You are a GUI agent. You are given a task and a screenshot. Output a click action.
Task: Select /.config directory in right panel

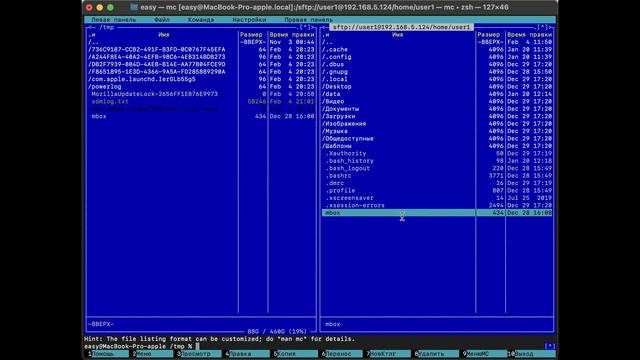pos(437,57)
